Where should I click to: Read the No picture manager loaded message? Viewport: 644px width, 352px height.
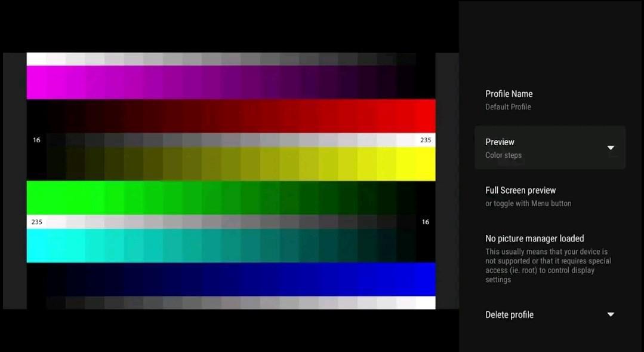point(535,238)
